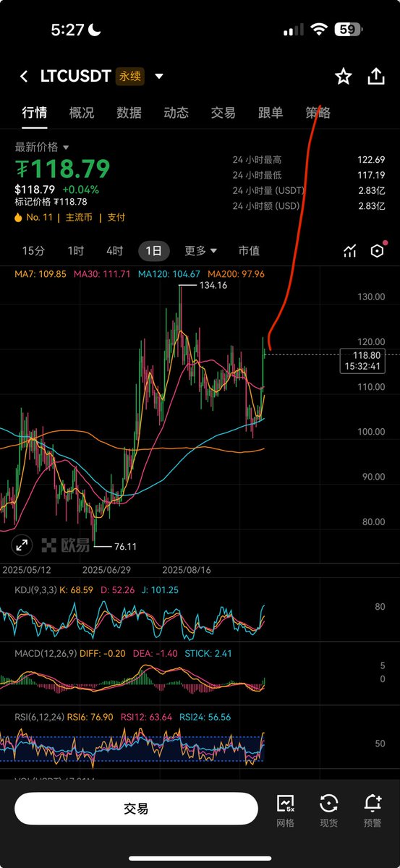Open chart settings hexagon icon
Screen dimensions: 400x868
pyautogui.click(x=377, y=251)
